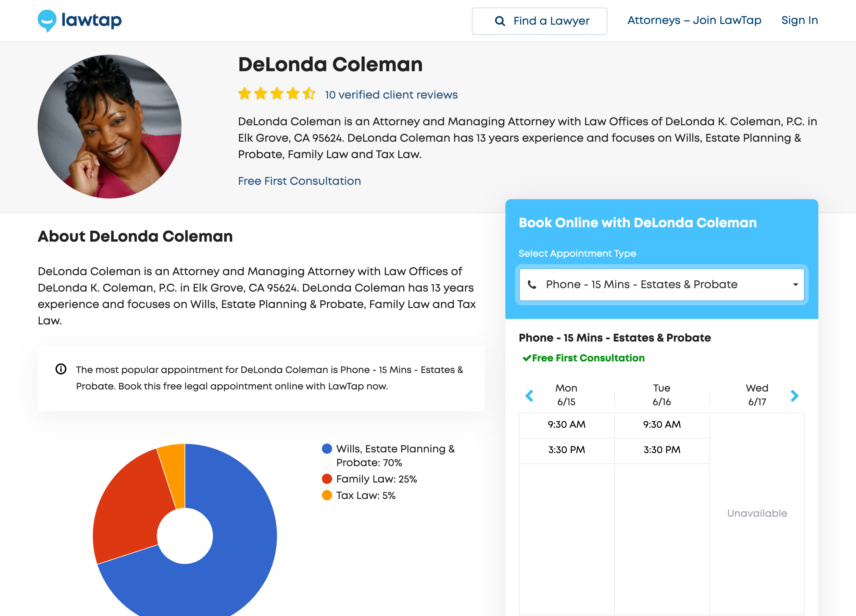
Task: Click the Tax Law: 5% legend text
Action: (x=366, y=496)
